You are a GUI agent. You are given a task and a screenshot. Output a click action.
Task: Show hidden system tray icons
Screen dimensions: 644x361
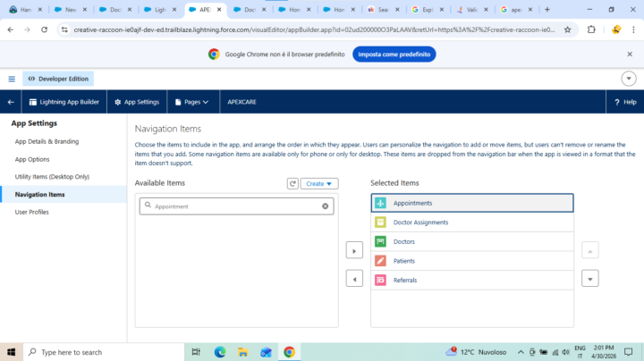pyautogui.click(x=521, y=352)
